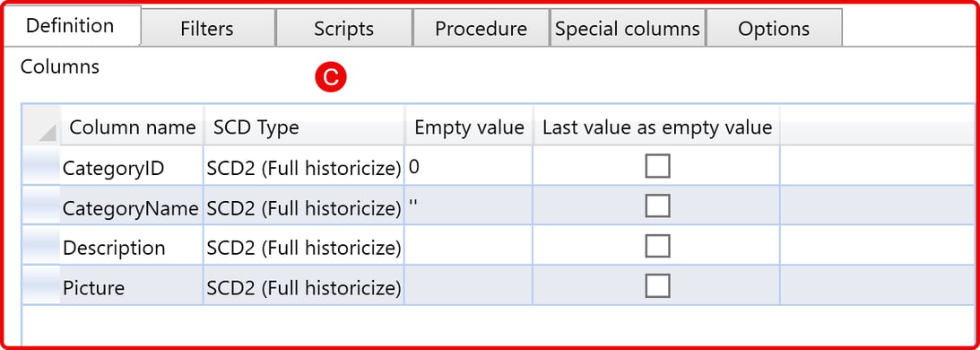Select the Description row header

(x=42, y=246)
